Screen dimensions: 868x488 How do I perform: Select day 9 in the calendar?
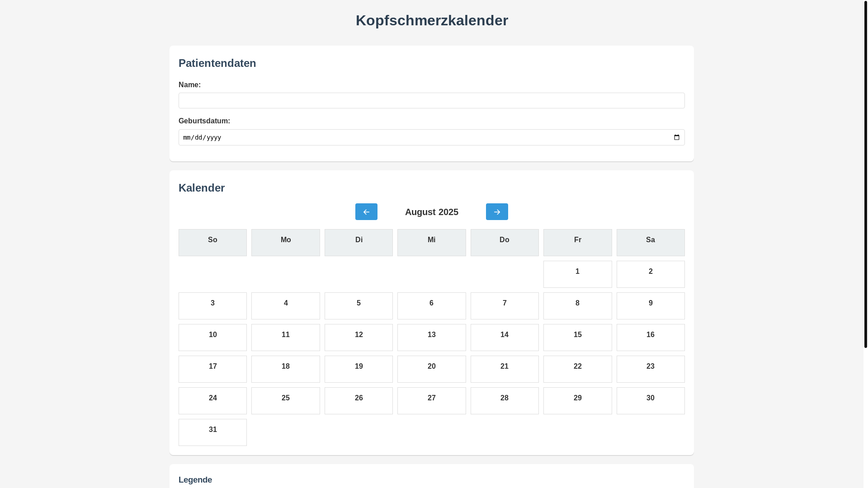click(x=651, y=306)
